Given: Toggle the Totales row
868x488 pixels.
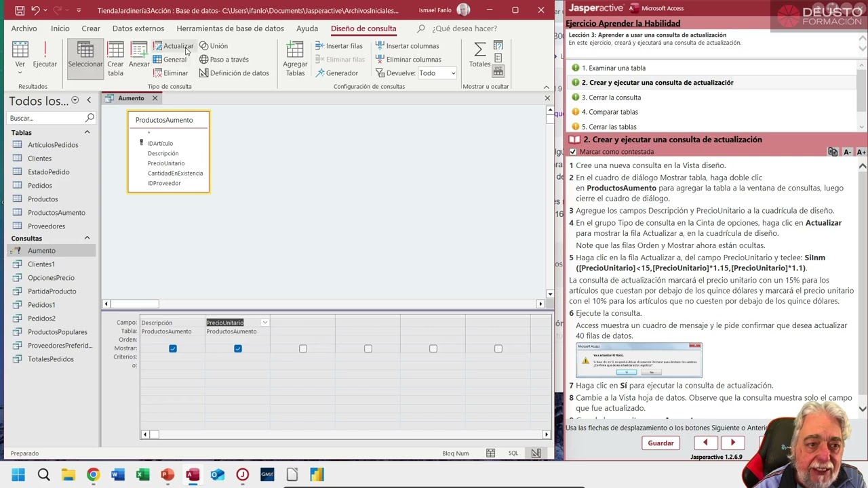Looking at the screenshot, I should (x=479, y=56).
